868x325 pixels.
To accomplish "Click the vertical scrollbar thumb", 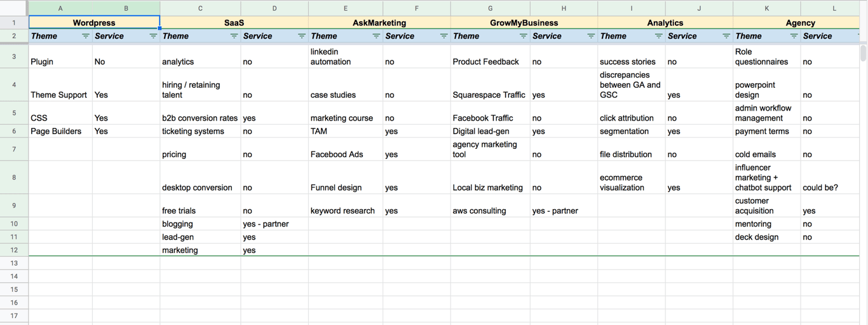I will point(864,52).
